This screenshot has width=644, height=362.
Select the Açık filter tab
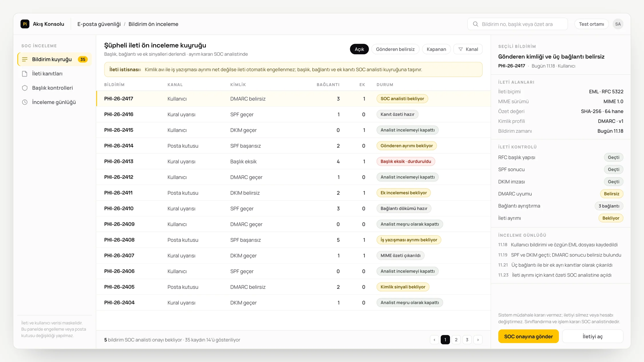coord(359,49)
